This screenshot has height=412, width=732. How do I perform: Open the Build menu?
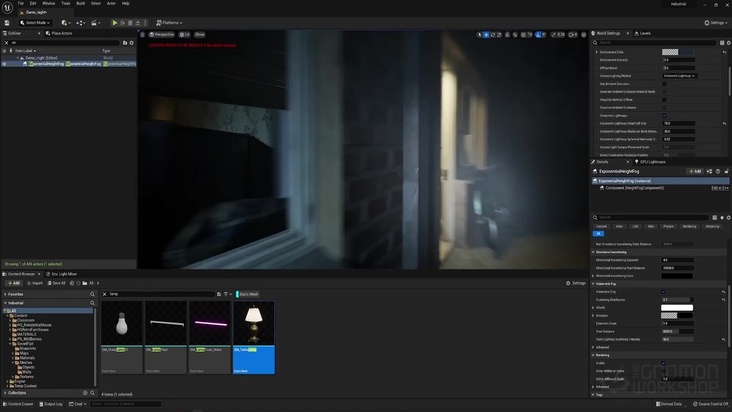(x=80, y=3)
